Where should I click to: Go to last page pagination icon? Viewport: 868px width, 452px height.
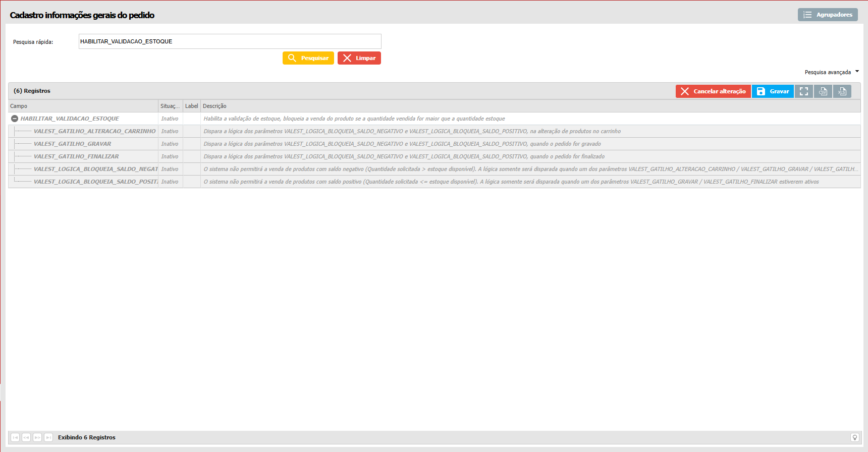[x=48, y=437]
